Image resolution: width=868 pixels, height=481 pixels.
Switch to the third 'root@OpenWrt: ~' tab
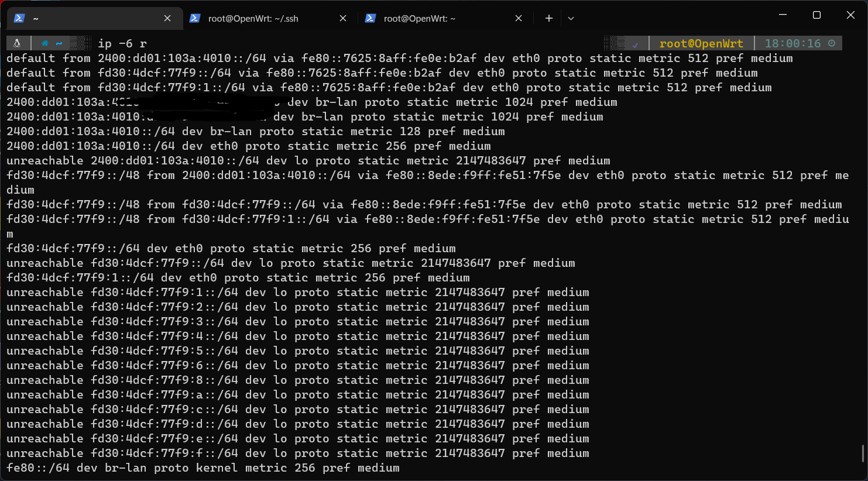[419, 18]
